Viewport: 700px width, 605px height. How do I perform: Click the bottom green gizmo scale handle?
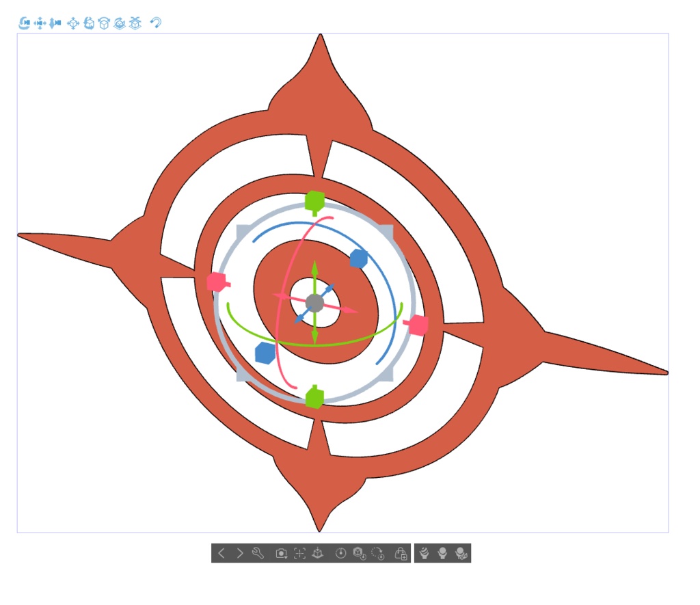pos(314,397)
